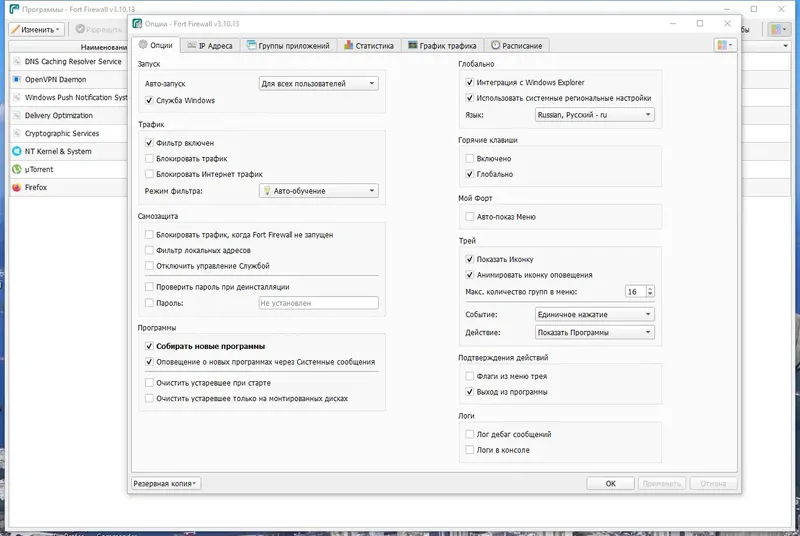Open Резервная копия dropdown button
Screen dimensions: 800x536
point(166,483)
